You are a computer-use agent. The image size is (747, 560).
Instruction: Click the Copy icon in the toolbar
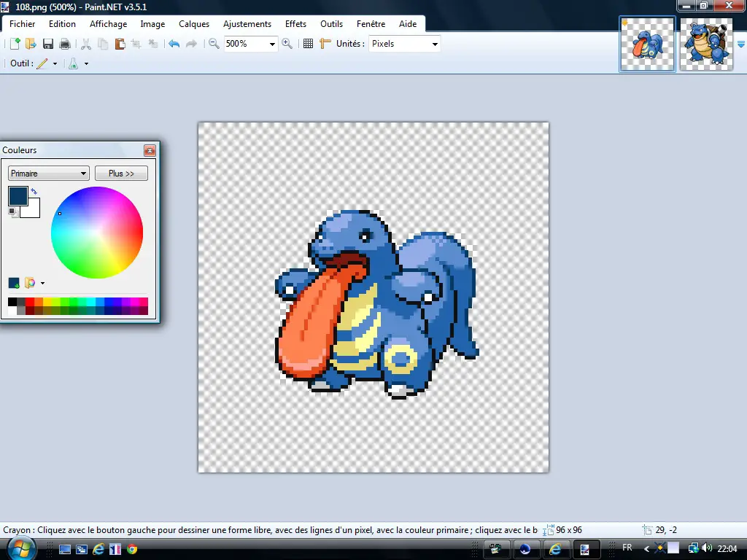coord(103,44)
